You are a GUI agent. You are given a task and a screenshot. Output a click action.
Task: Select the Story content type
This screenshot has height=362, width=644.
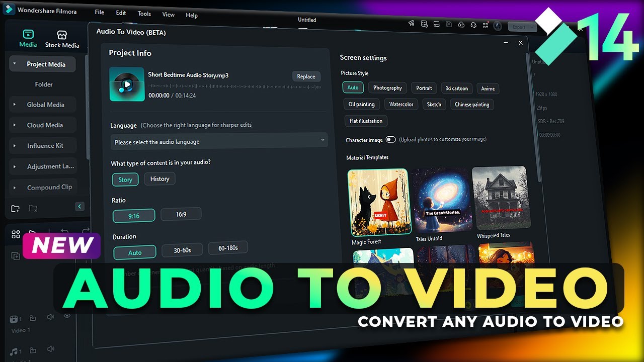[x=125, y=179]
